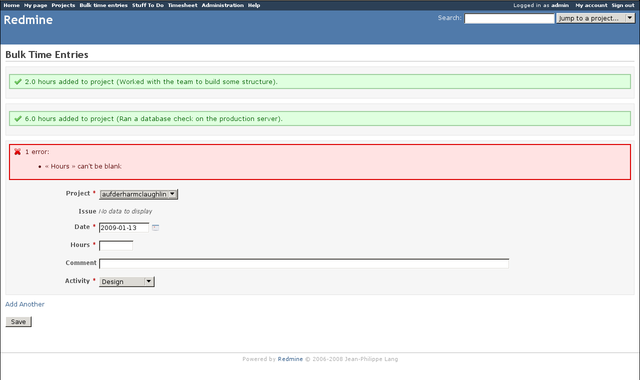Open My account link
The width and height of the screenshot is (640, 380).
pyautogui.click(x=591, y=5)
